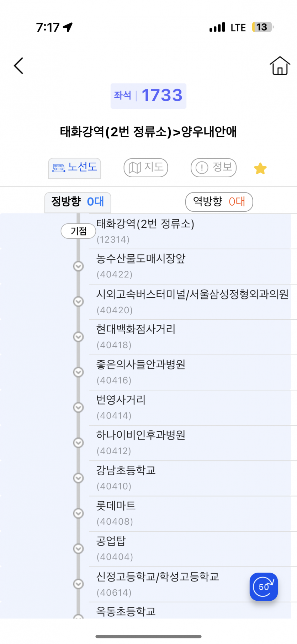
Task: Tap the 50-second refresh button
Action: (x=264, y=586)
